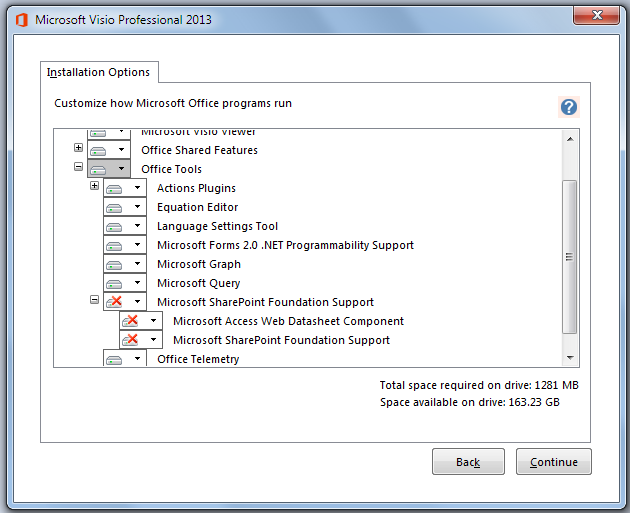Screen dimensions: 630x513
Task: Click the vertical scrollbar thumb
Action: pyautogui.click(x=569, y=257)
